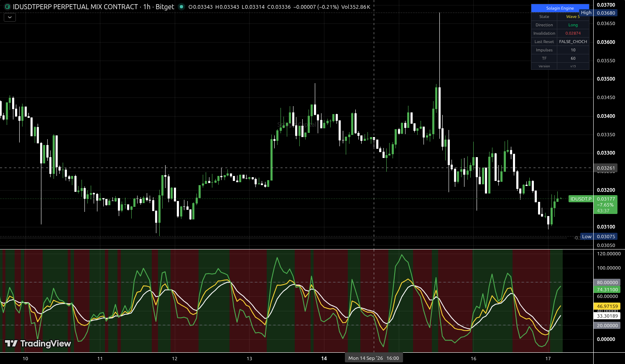Click the FALSE_CHOCH last reset value
Image resolution: width=625 pixels, height=364 pixels.
[573, 42]
